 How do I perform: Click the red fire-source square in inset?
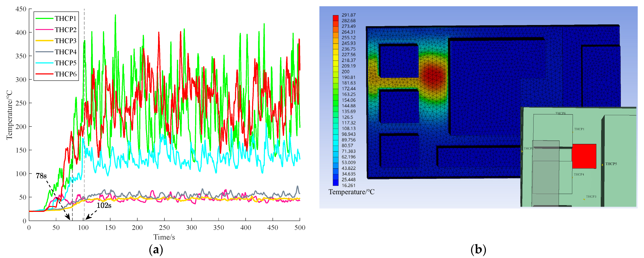tap(584, 156)
